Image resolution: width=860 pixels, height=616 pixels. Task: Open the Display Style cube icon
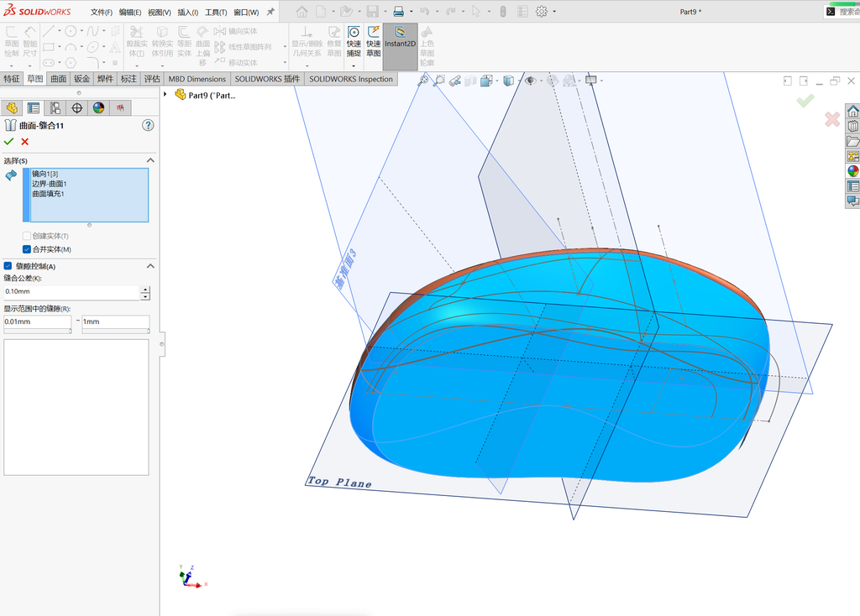(508, 81)
